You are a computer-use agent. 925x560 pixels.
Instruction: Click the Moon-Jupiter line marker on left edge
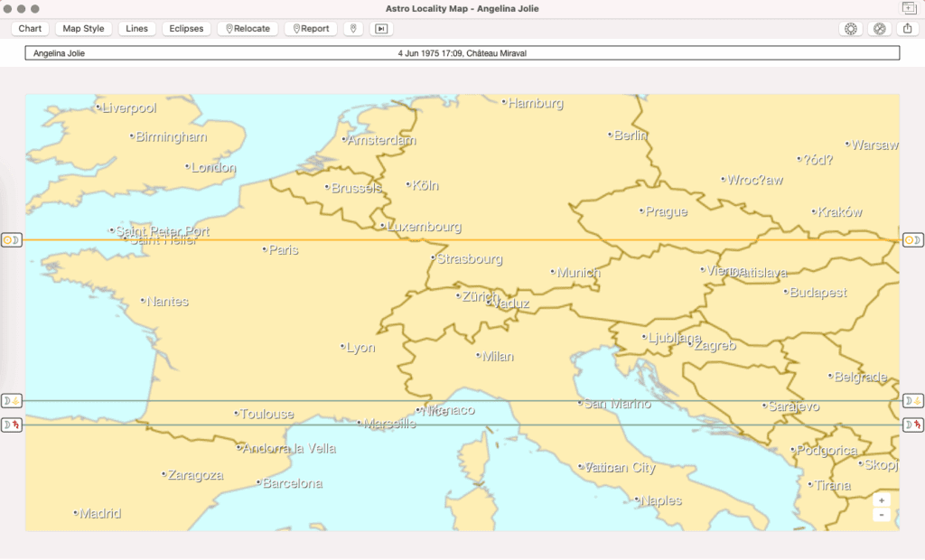(x=11, y=401)
